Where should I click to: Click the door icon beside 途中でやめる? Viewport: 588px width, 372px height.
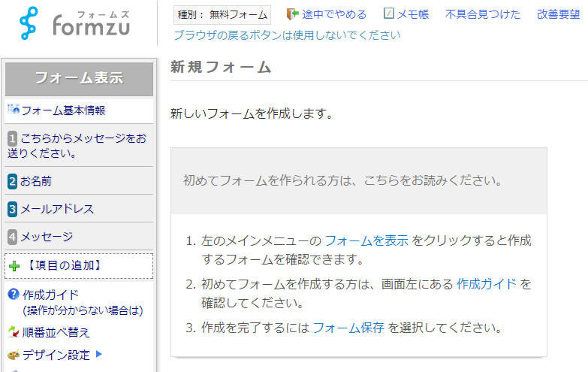293,14
